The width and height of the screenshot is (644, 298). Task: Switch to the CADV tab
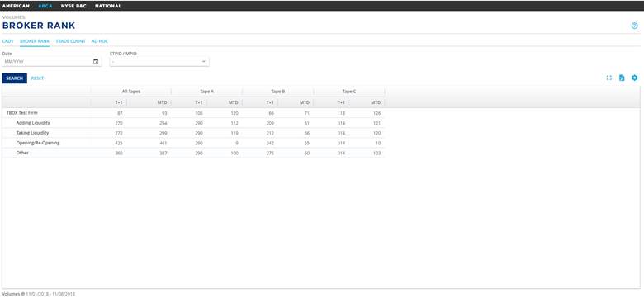point(7,41)
